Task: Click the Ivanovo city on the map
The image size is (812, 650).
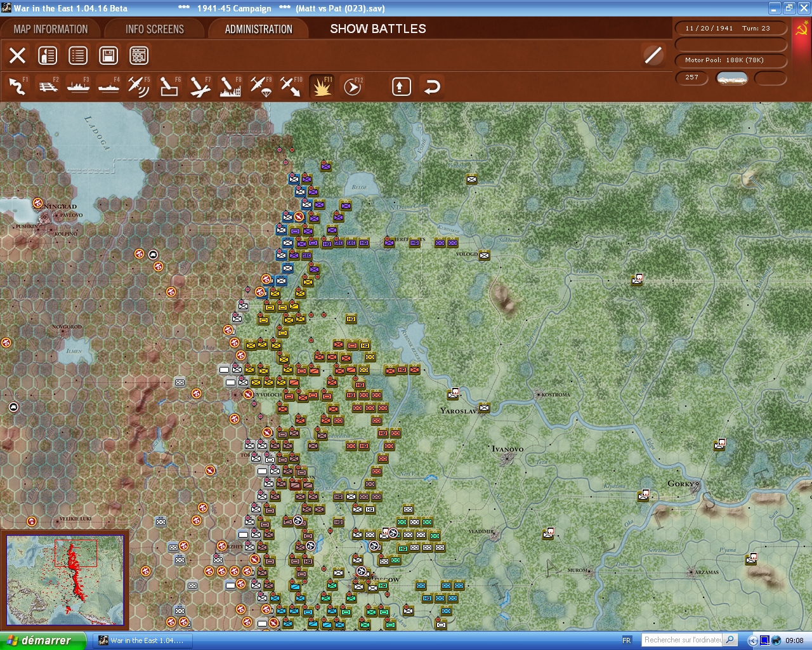Action: click(507, 449)
